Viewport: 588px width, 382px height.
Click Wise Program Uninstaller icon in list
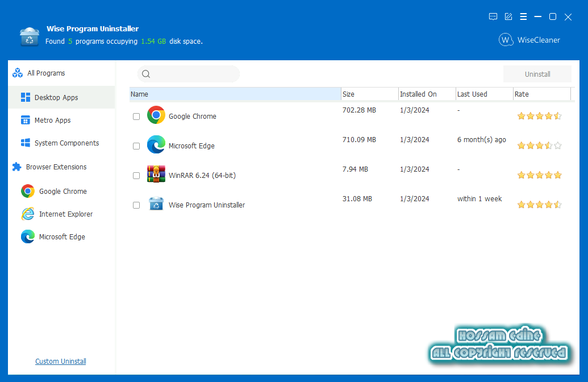[x=156, y=204]
